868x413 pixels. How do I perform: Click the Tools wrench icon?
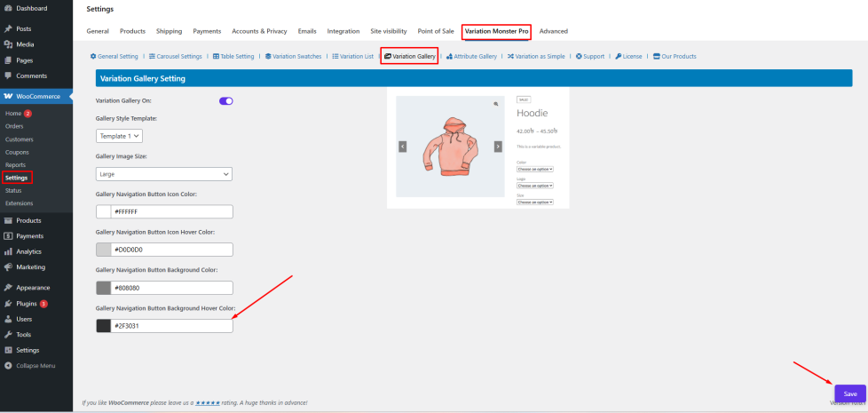click(x=8, y=334)
